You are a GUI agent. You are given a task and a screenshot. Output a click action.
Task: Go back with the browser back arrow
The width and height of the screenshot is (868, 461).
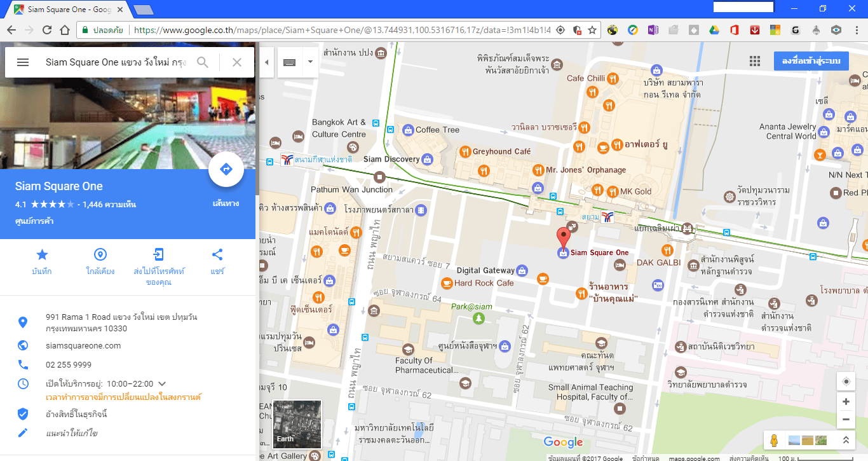[11, 30]
